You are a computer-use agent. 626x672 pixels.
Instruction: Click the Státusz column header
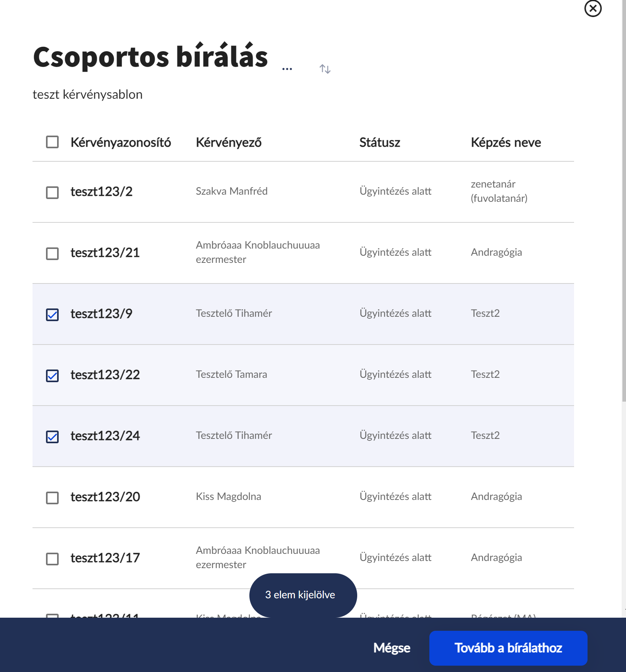[380, 142]
